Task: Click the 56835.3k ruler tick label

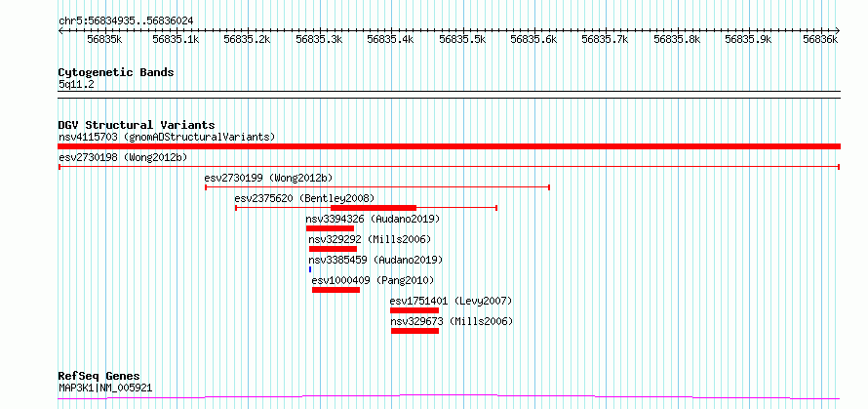Action: pos(319,39)
